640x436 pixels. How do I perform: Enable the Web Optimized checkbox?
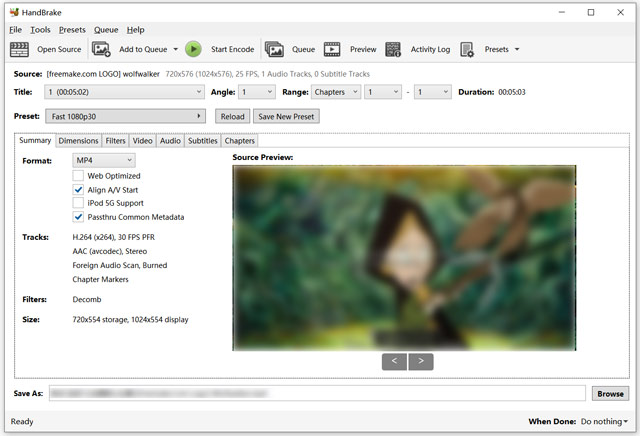click(78, 176)
